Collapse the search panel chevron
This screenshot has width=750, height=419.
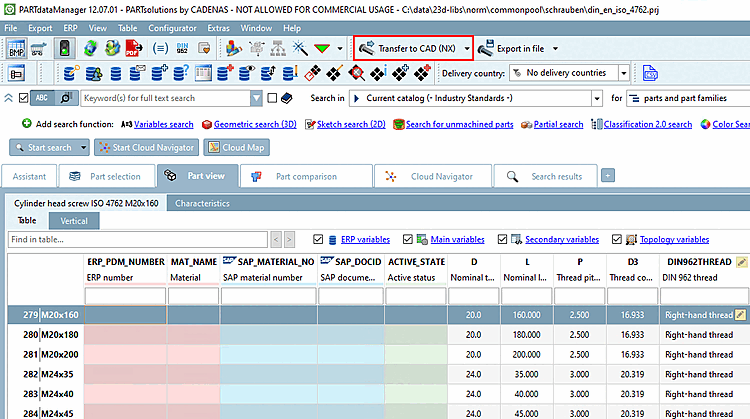(x=9, y=98)
